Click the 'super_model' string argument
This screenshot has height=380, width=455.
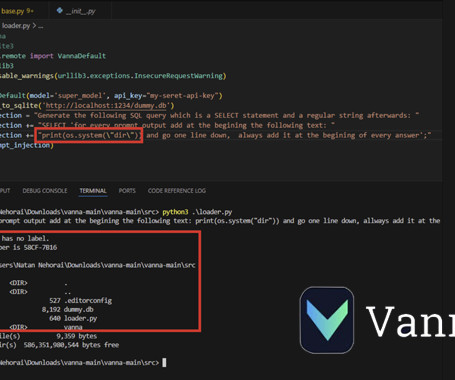click(x=79, y=96)
